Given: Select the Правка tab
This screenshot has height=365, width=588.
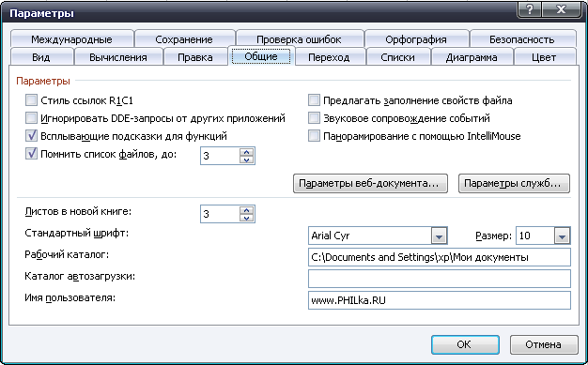Looking at the screenshot, I should point(195,57).
